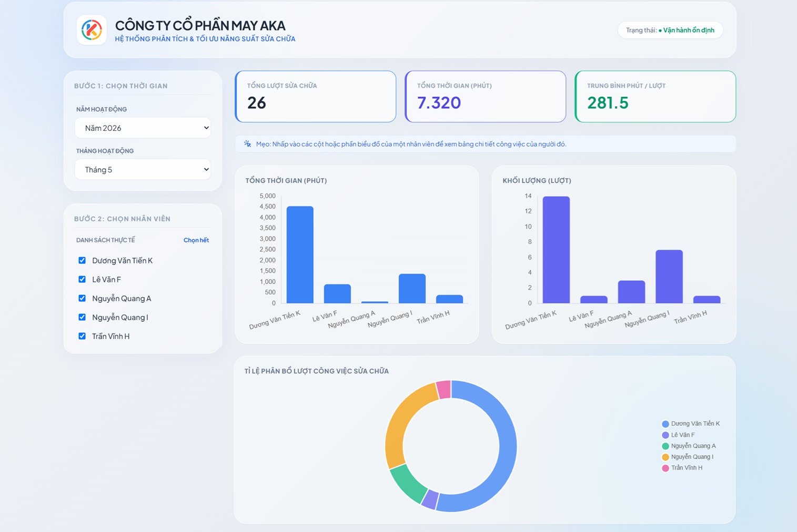Uncheck the Dương Văn Tiến K checkbox

tap(82, 260)
